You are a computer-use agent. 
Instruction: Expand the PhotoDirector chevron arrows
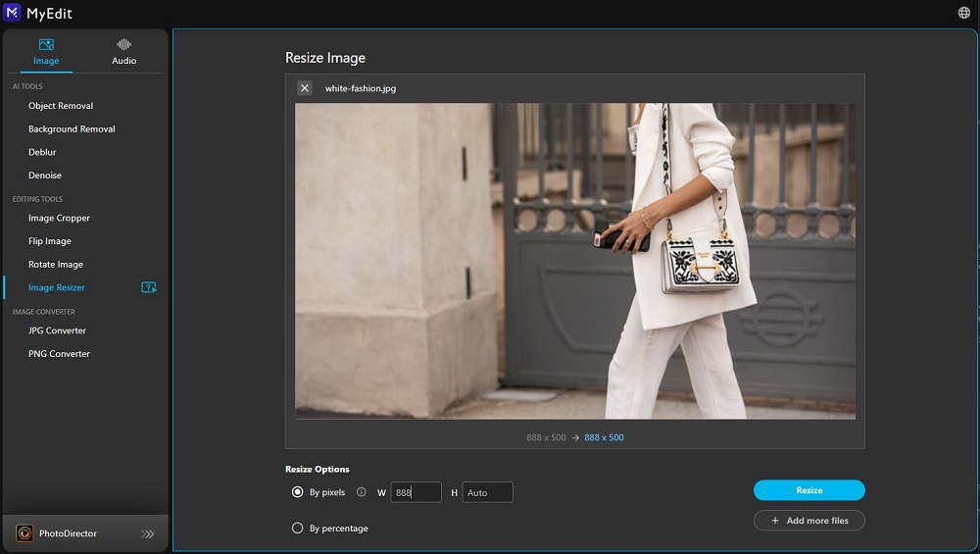[148, 534]
